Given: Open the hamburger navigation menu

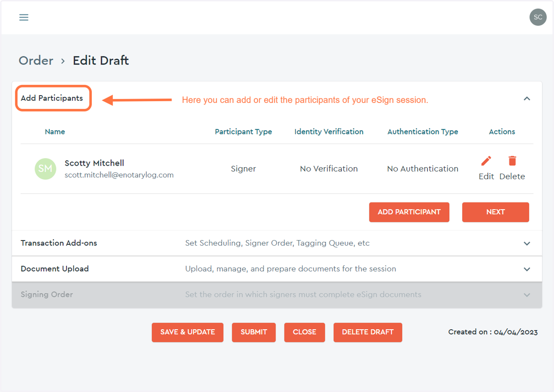Looking at the screenshot, I should pyautogui.click(x=24, y=17).
